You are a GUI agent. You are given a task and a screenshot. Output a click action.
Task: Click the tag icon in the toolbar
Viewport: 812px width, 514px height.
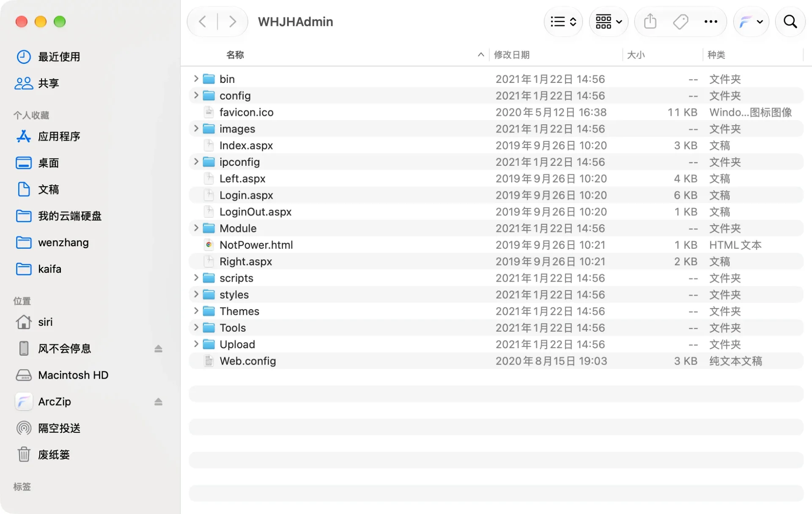click(x=680, y=22)
